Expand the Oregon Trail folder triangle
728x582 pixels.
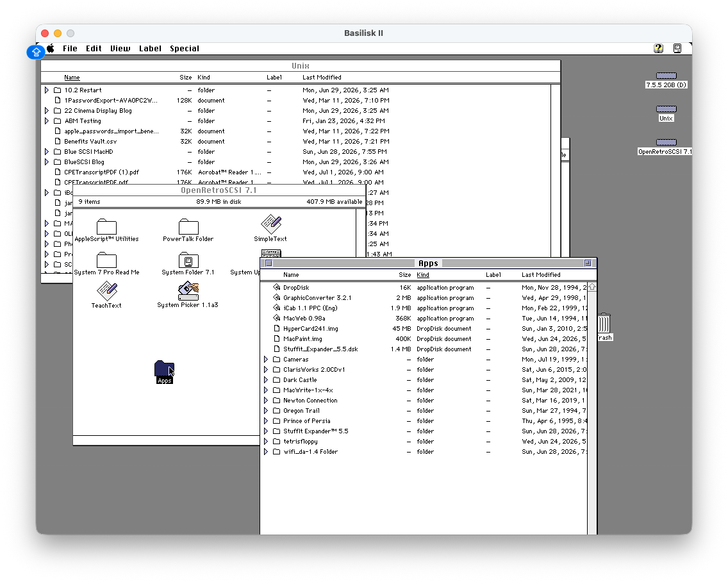(x=266, y=411)
